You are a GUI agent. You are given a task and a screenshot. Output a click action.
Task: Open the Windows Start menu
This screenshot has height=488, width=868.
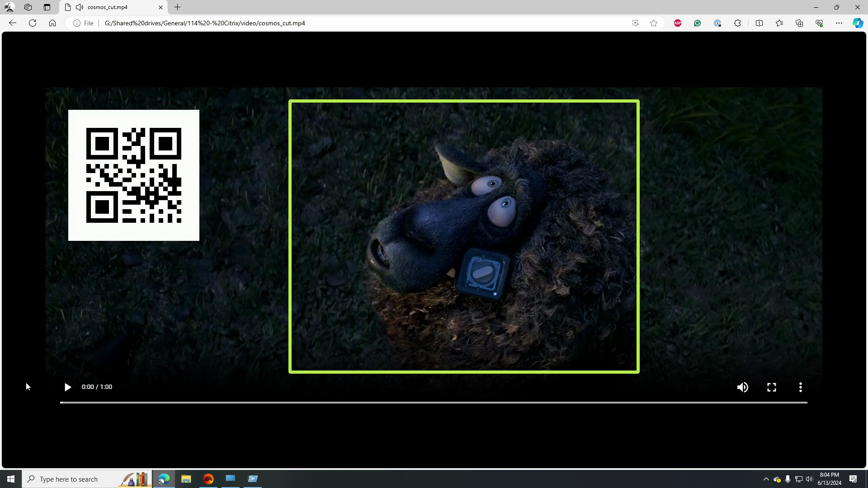[11, 479]
